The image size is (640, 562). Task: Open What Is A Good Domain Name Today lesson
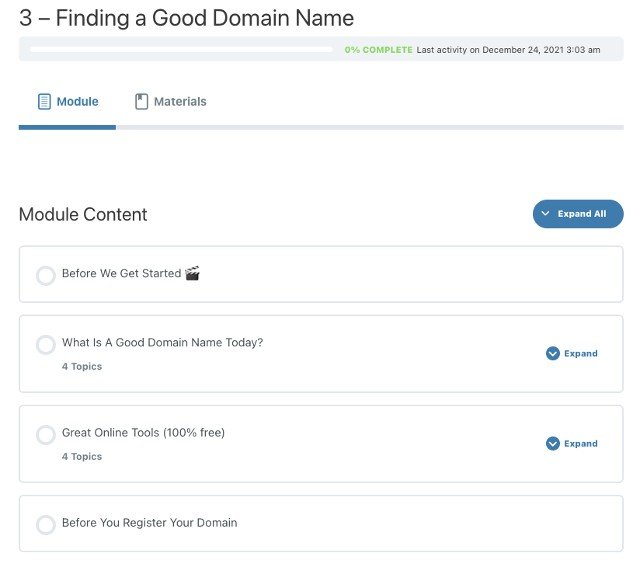[162, 342]
